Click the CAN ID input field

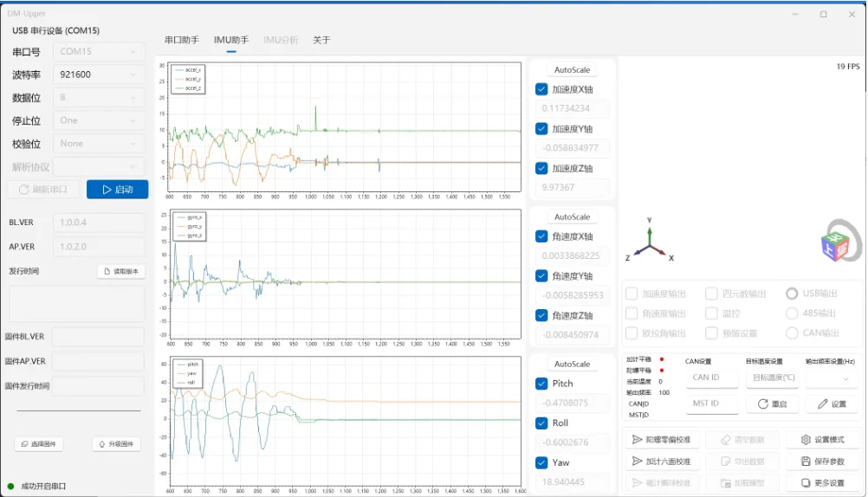click(x=713, y=378)
